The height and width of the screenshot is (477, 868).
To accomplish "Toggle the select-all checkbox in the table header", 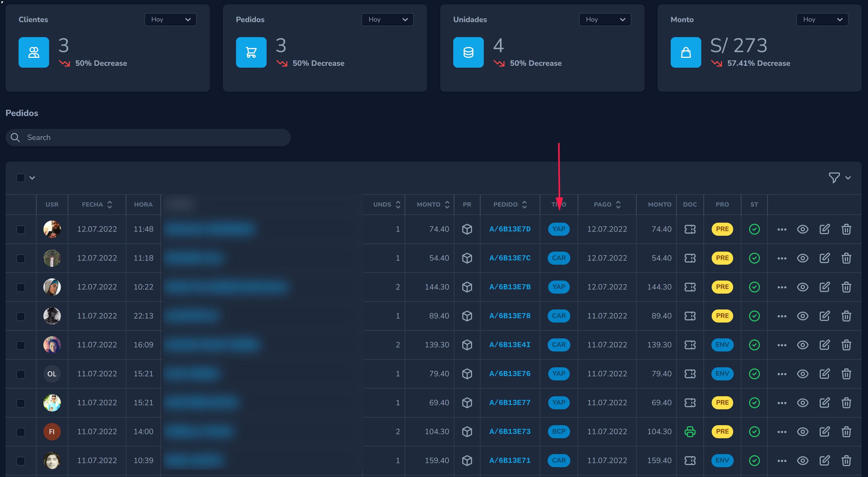I will coord(20,178).
